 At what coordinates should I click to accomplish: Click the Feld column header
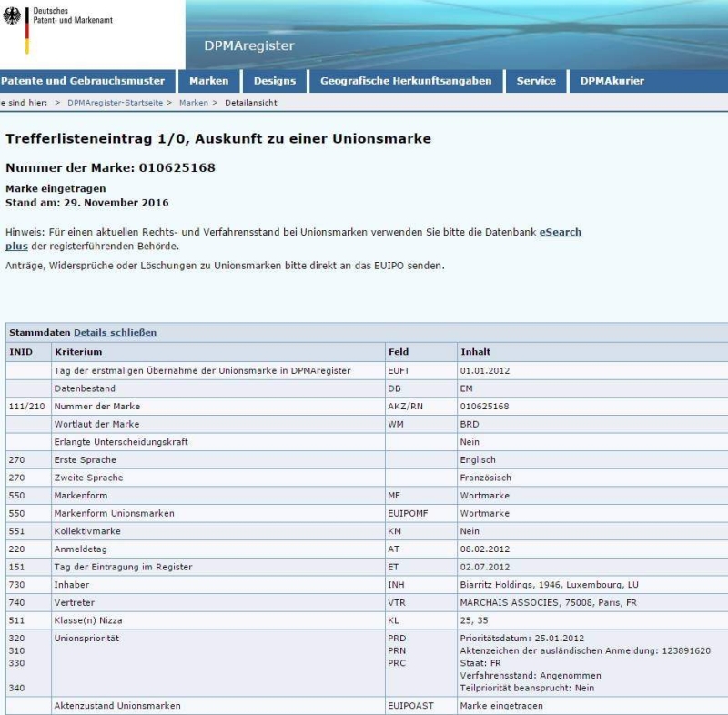tap(399, 351)
